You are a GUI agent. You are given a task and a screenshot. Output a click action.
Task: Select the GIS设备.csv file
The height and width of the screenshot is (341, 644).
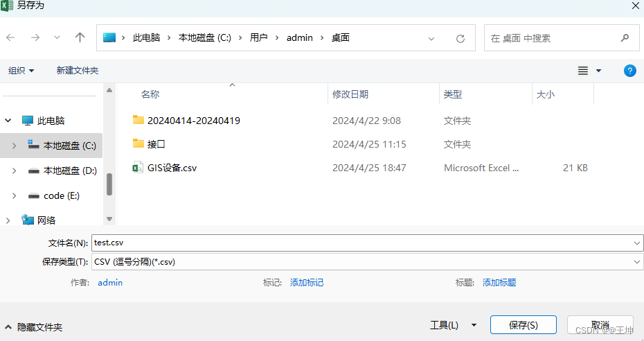(x=172, y=168)
